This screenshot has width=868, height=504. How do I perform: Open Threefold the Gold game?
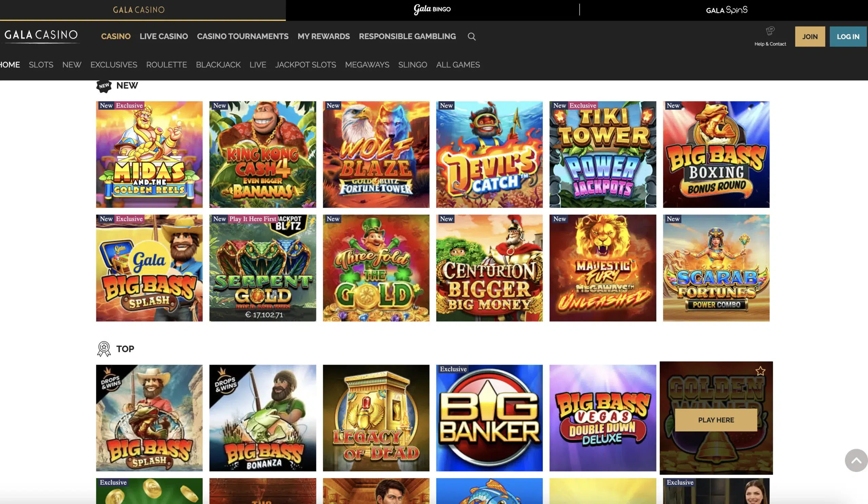376,268
